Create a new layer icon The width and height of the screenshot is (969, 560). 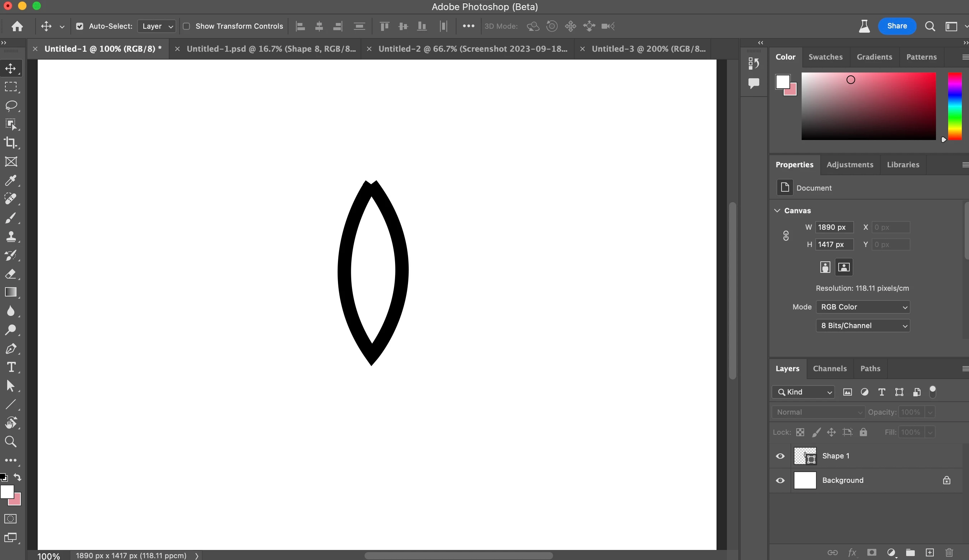[x=930, y=552]
